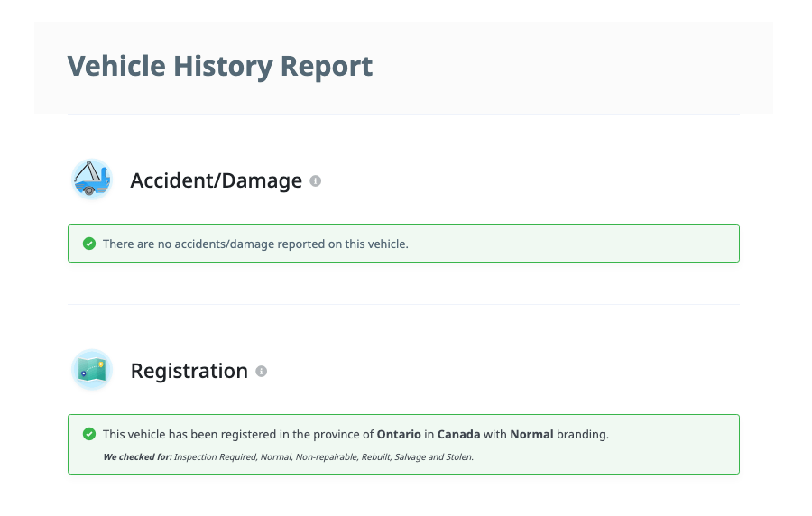812x516 pixels.
Task: Click 'Stolen' at end of checked list
Action: tap(459, 457)
